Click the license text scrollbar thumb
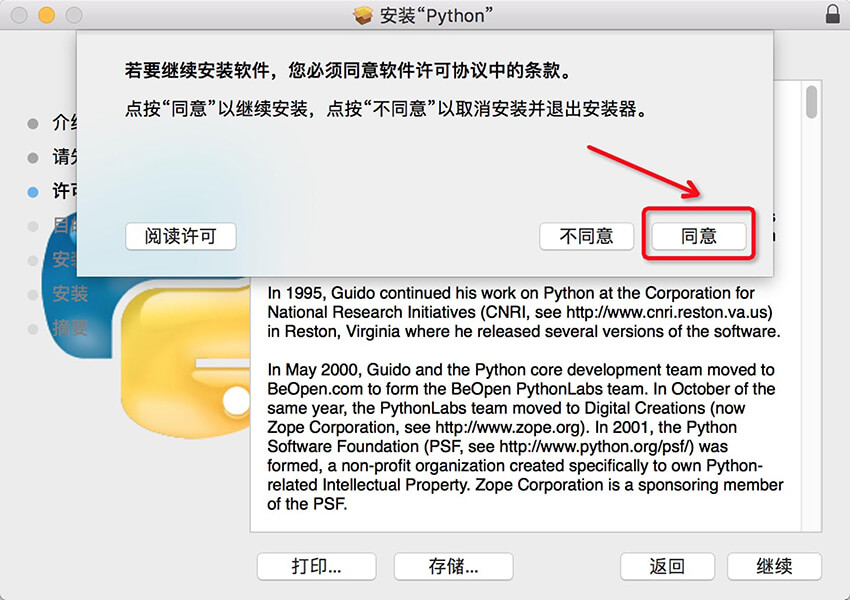 point(811,102)
